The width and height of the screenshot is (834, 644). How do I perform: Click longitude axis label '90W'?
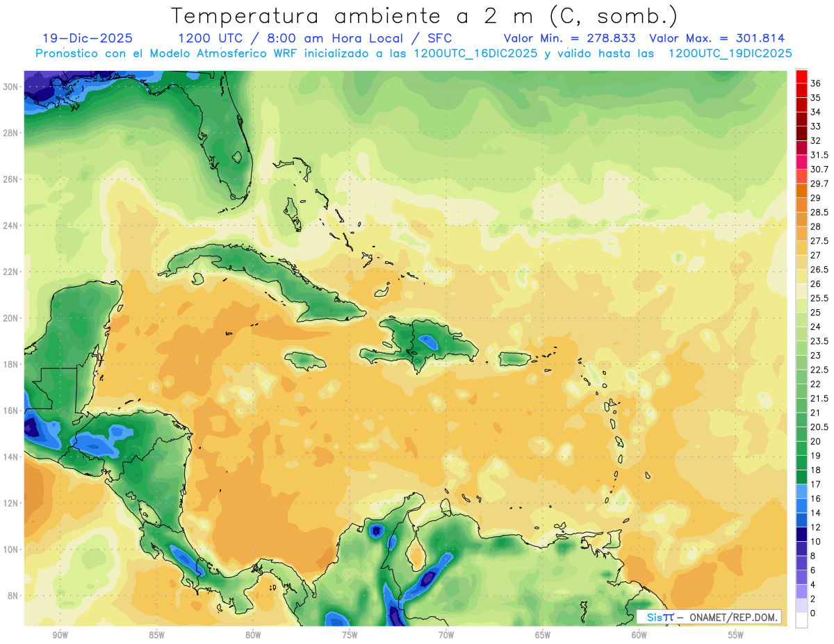click(x=60, y=635)
